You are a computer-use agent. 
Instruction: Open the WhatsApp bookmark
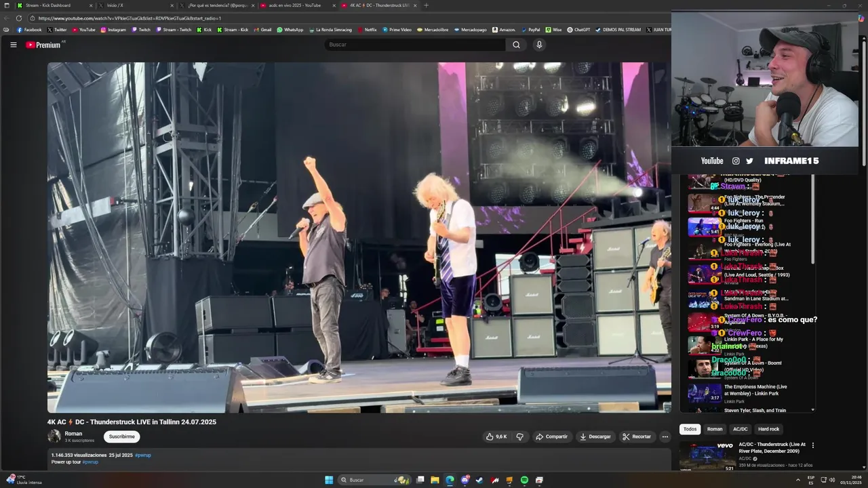pos(290,30)
